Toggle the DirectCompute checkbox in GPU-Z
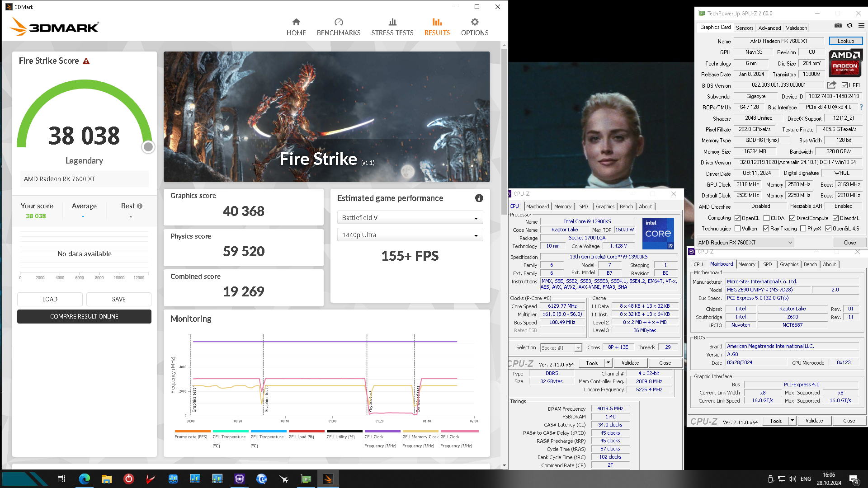Screen dimensions: 868x488 click(792, 218)
